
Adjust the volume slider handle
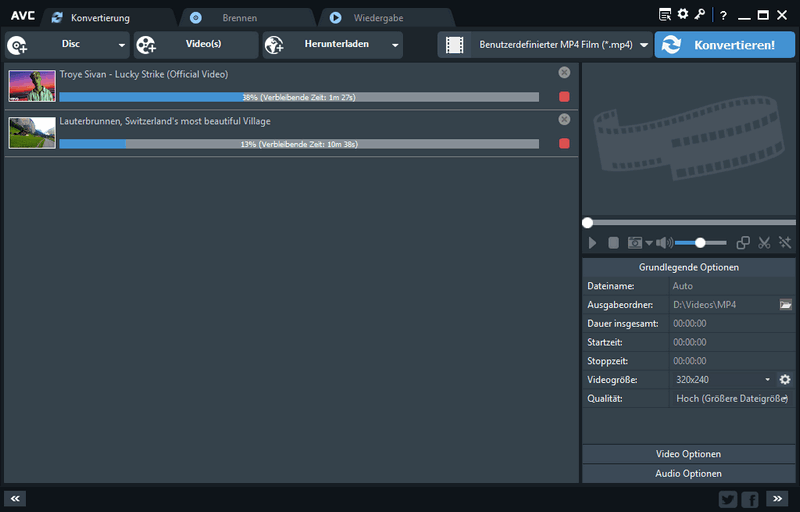pos(700,243)
